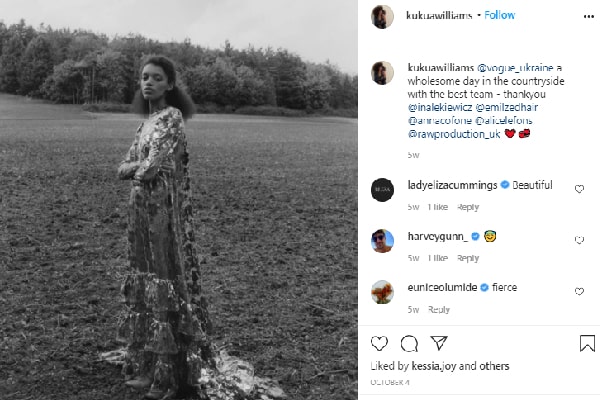Viewport: 600px width, 400px height.
Task: Reply to ladyelizacummings' Beautiful comment
Action: [x=467, y=206]
